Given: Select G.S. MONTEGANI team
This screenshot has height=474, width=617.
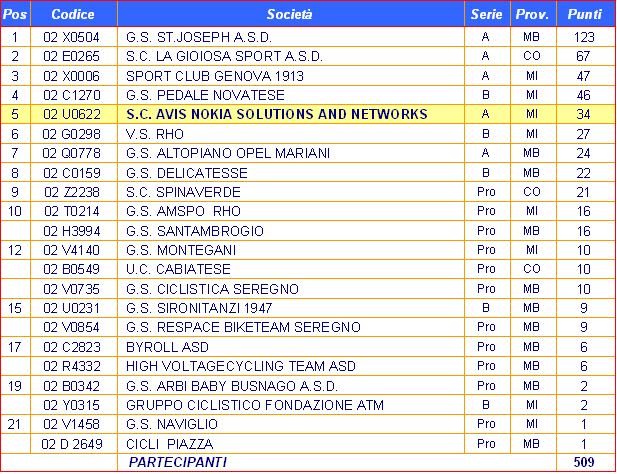Looking at the screenshot, I should point(181,250).
